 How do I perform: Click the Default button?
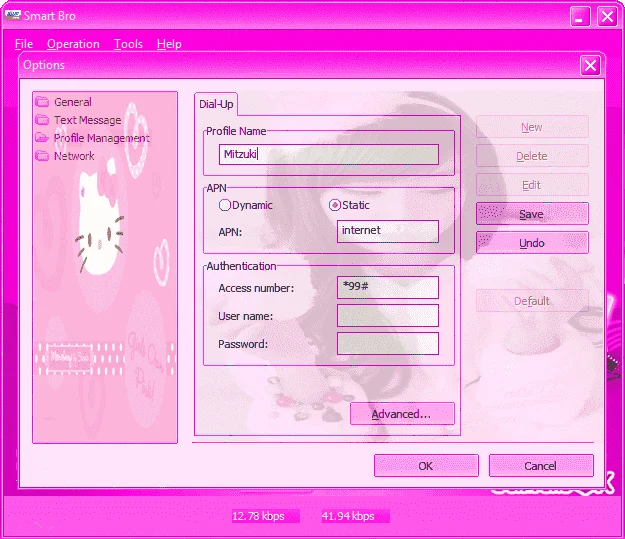532,301
